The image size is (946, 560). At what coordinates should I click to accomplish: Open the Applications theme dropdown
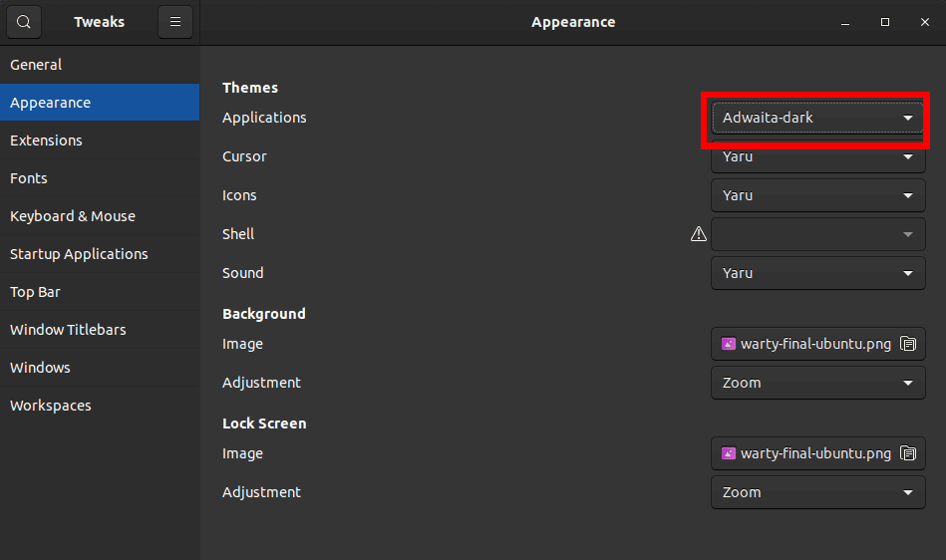(817, 118)
